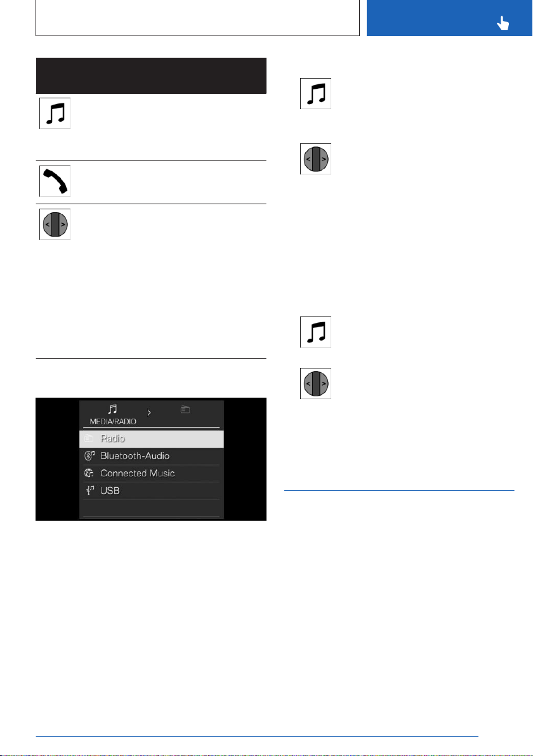
Task: Click the lowest thumbwheel icon in the right column
Action: (x=315, y=384)
